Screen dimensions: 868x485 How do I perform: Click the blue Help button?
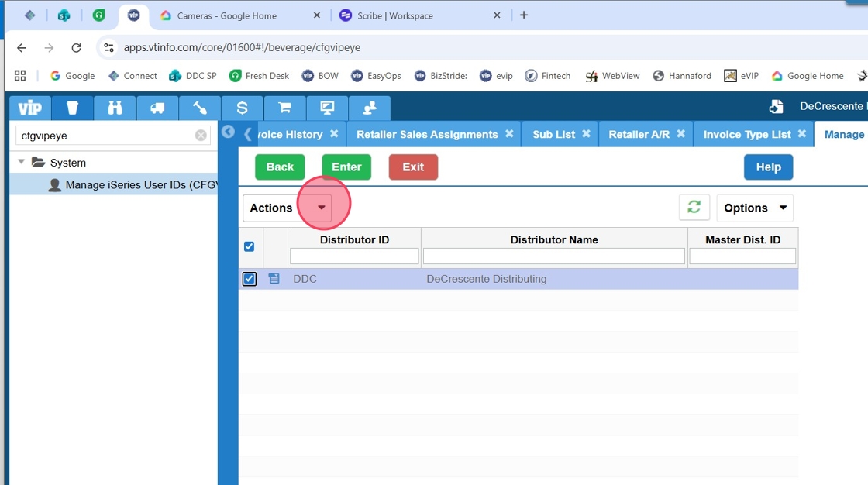(x=768, y=167)
